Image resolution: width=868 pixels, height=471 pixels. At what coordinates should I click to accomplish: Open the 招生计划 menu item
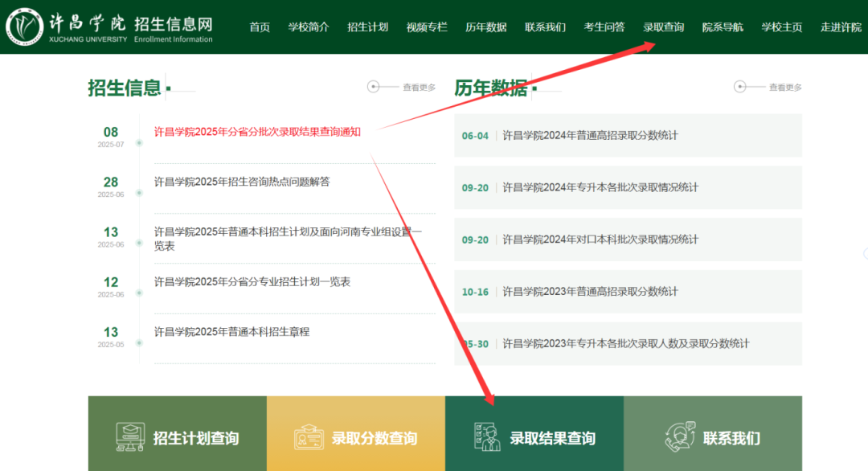(367, 27)
